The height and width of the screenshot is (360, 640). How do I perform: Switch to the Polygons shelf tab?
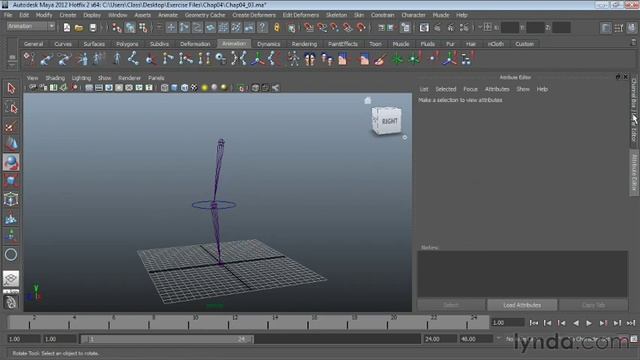point(127,44)
